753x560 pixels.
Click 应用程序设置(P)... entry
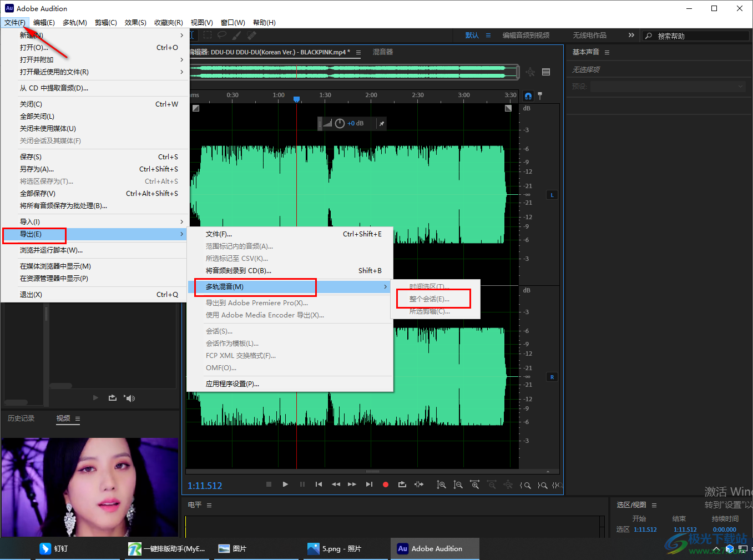tap(290, 384)
